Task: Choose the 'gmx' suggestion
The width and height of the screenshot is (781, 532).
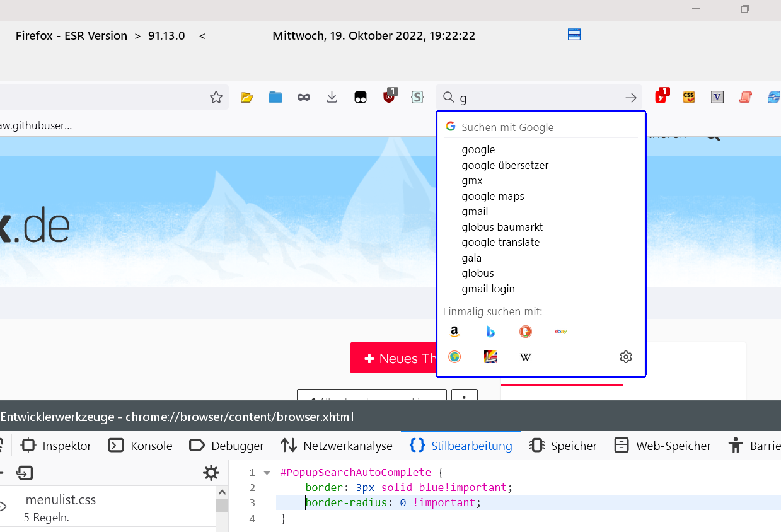Action: point(541,180)
